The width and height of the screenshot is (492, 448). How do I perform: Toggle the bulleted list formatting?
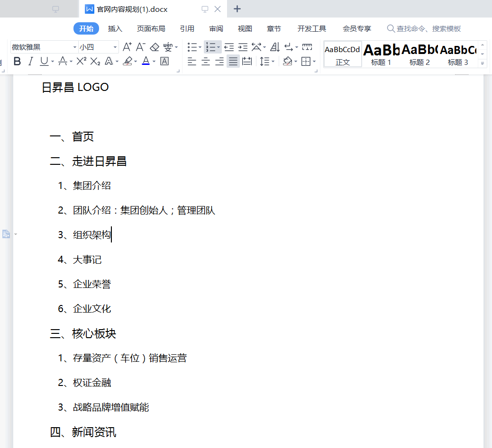pyautogui.click(x=192, y=47)
